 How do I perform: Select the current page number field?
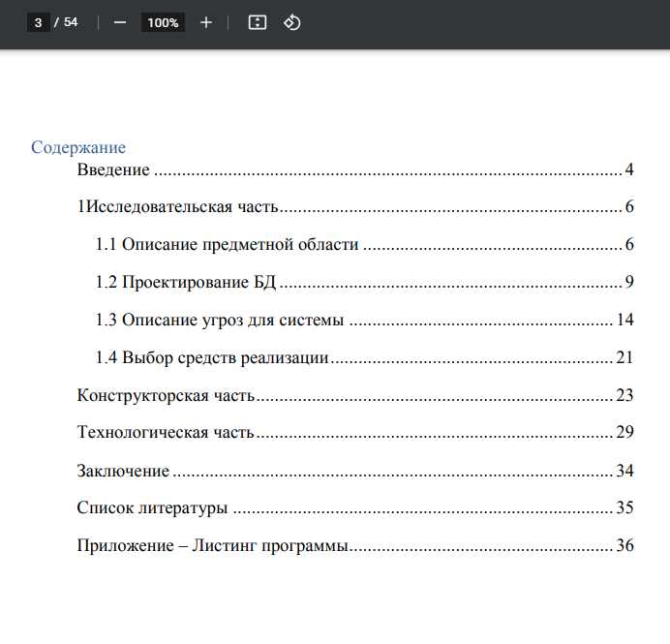[38, 22]
